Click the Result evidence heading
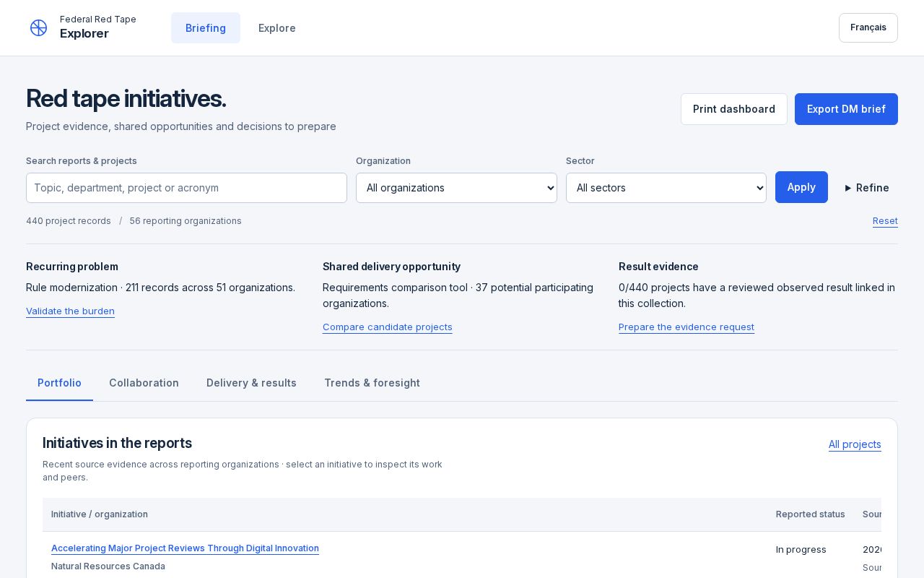Image resolution: width=924 pixels, height=578 pixels. (658, 267)
